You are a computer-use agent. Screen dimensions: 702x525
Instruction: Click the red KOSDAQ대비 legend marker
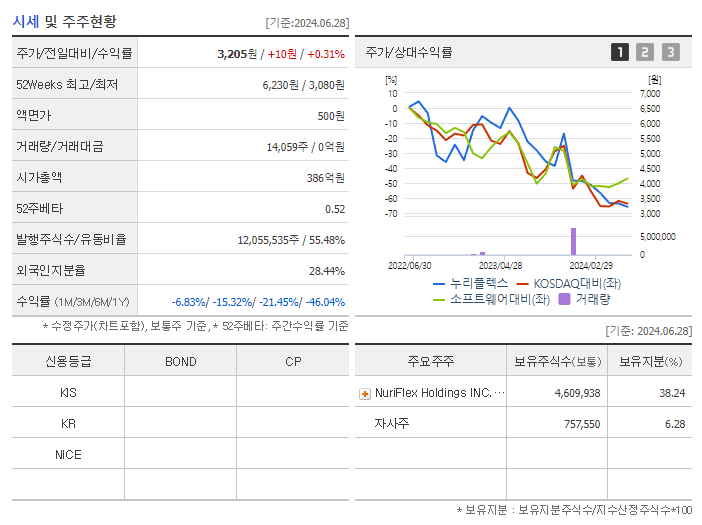[522, 284]
